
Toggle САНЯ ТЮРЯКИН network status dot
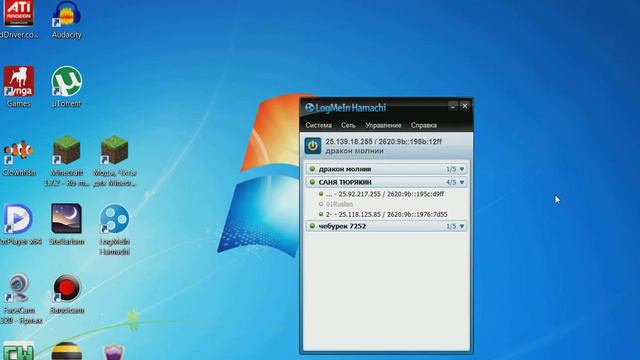[x=312, y=182]
